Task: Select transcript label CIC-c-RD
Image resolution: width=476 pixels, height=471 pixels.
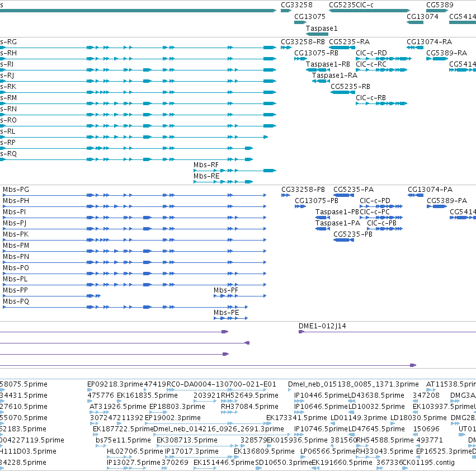Action: pos(371,53)
